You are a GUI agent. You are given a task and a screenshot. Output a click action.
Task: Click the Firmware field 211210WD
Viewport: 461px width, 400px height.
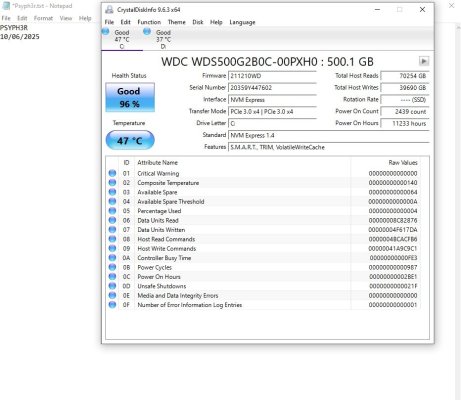(272, 76)
